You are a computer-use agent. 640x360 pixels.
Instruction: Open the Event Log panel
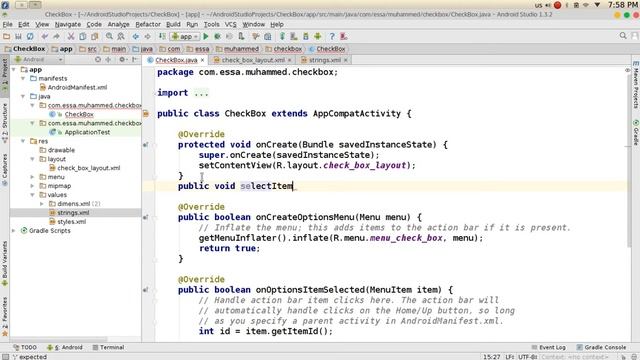[549, 347]
